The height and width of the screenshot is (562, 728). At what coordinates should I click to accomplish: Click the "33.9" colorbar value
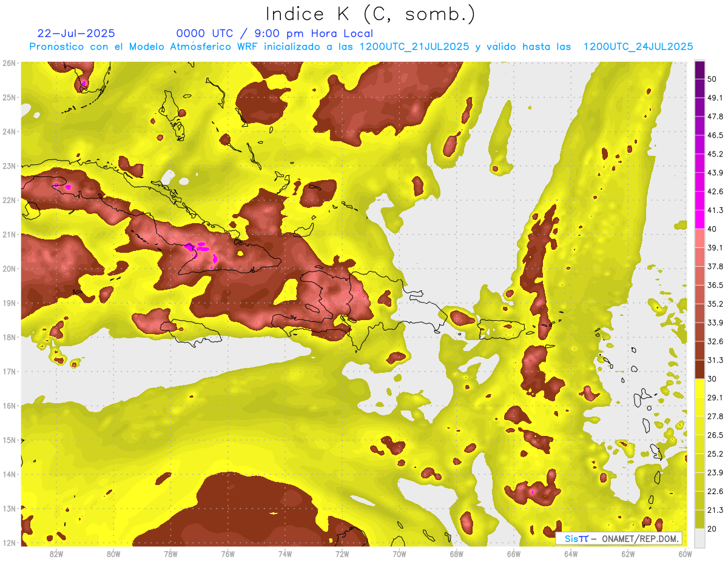715,323
